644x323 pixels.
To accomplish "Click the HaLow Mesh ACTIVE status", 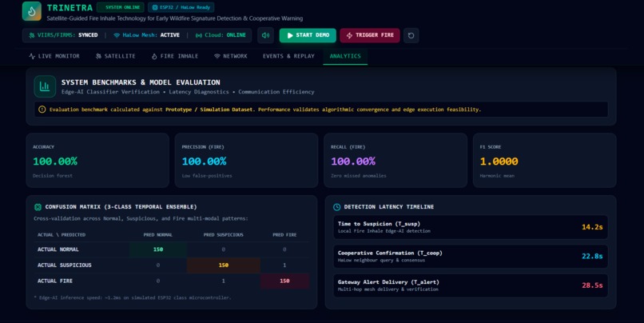I will click(x=146, y=35).
